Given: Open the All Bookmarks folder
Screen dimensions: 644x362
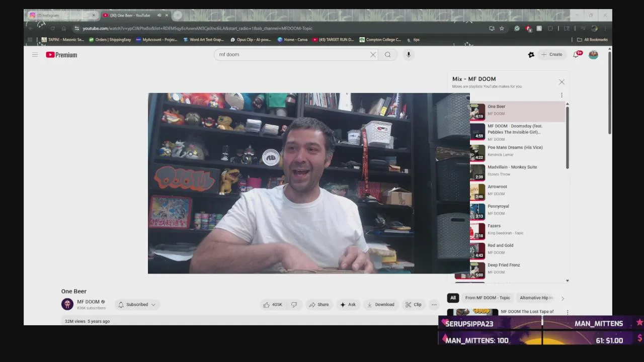Looking at the screenshot, I should (x=592, y=39).
